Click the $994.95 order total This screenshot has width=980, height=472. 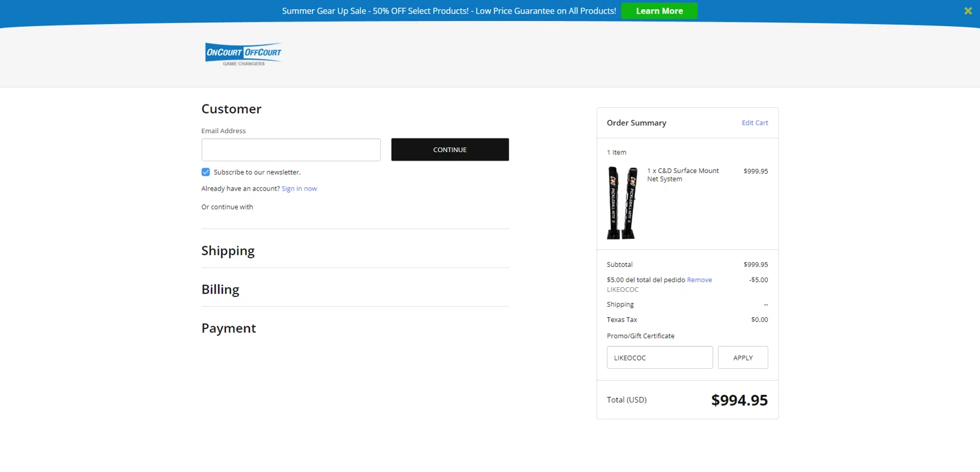coord(740,400)
